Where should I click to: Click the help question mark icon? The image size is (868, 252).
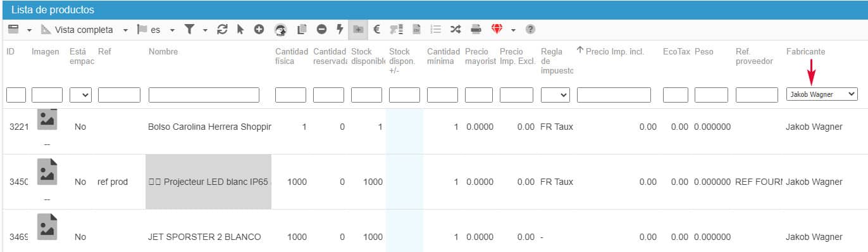(531, 29)
